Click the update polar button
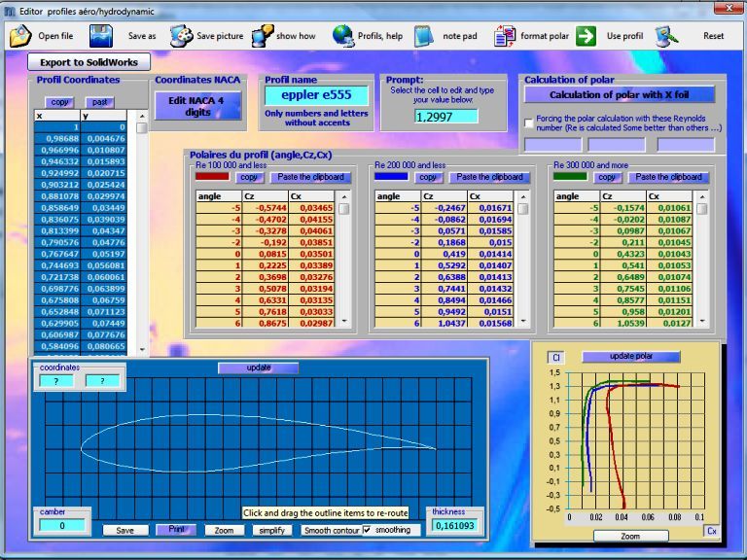Viewport: 747px width, 560px height. 631,356
